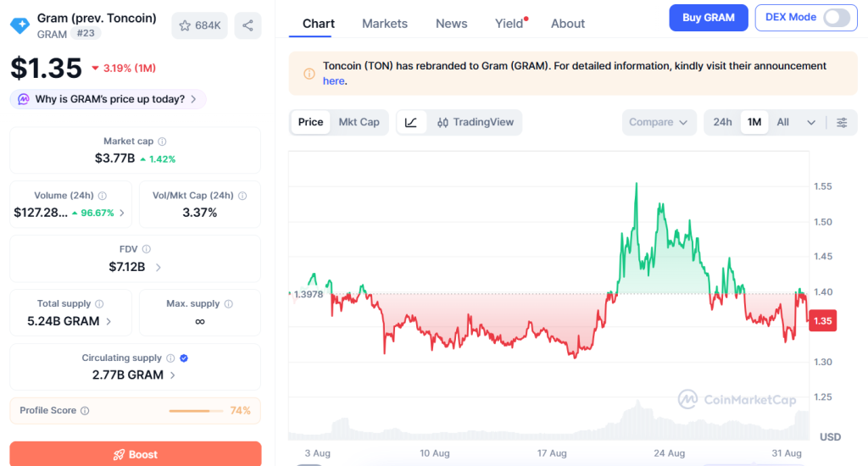Viewport: 868px width, 466px height.
Task: Click the 74% profile score value
Action: [x=240, y=411]
